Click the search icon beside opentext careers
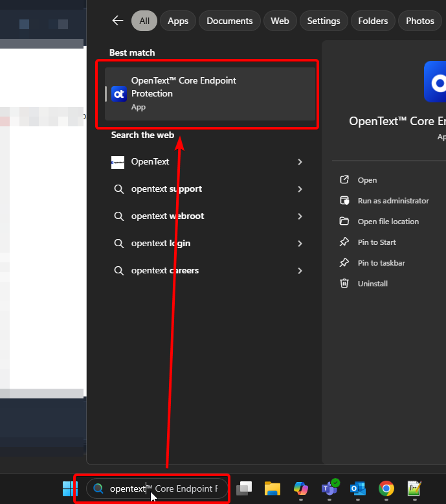 pos(119,271)
